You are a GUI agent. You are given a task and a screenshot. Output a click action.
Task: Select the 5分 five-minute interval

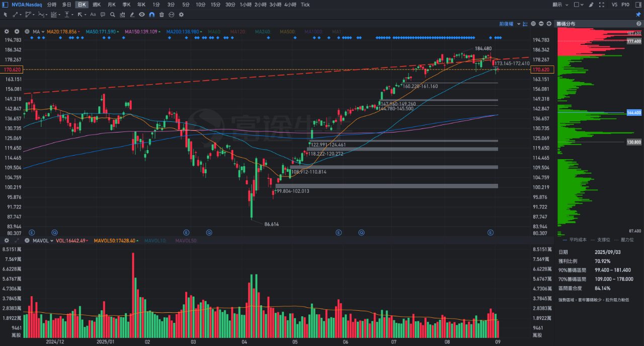point(186,5)
